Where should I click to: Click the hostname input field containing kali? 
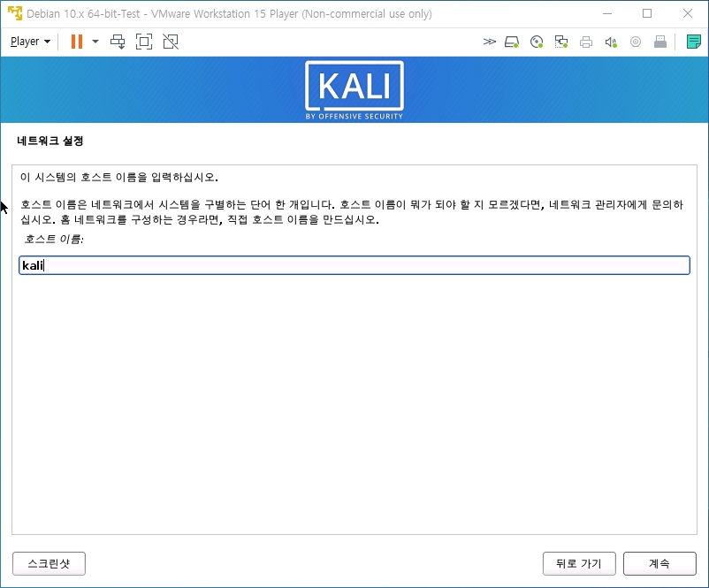pyautogui.click(x=354, y=265)
